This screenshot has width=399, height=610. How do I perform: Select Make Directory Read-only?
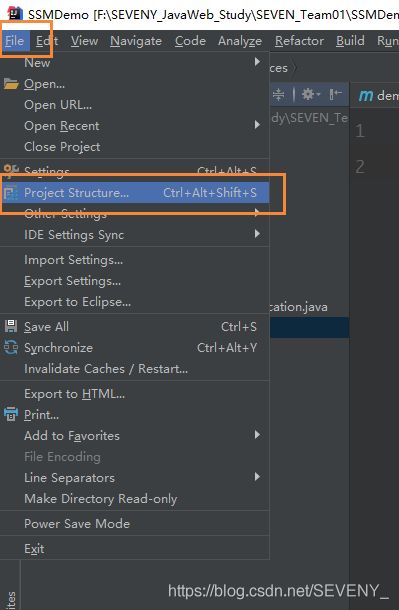point(135,498)
